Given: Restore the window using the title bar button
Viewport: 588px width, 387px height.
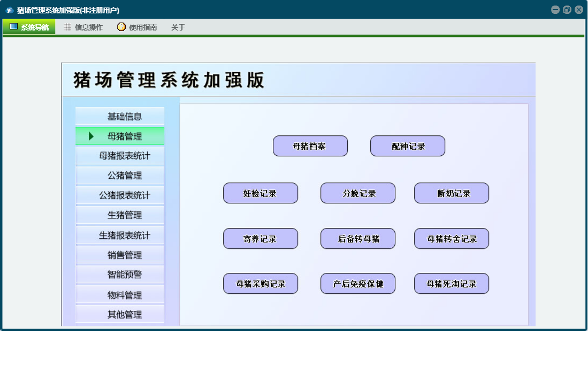Looking at the screenshot, I should click(x=567, y=10).
